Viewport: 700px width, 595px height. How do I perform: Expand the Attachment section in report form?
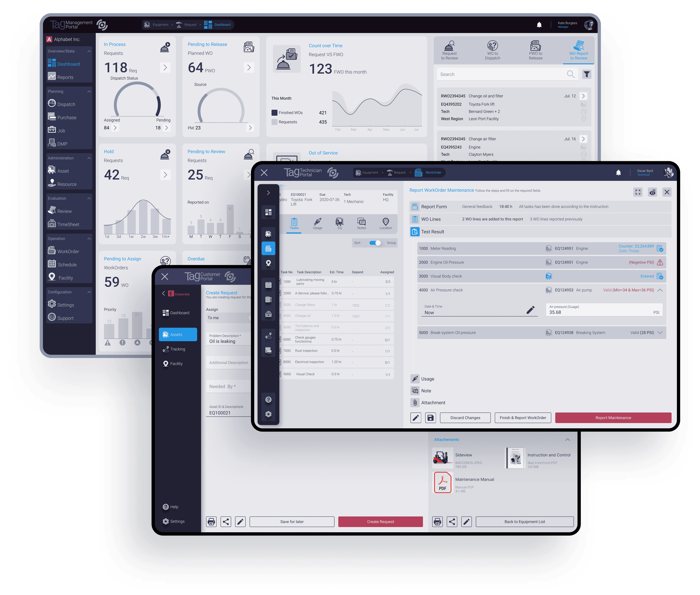(428, 402)
